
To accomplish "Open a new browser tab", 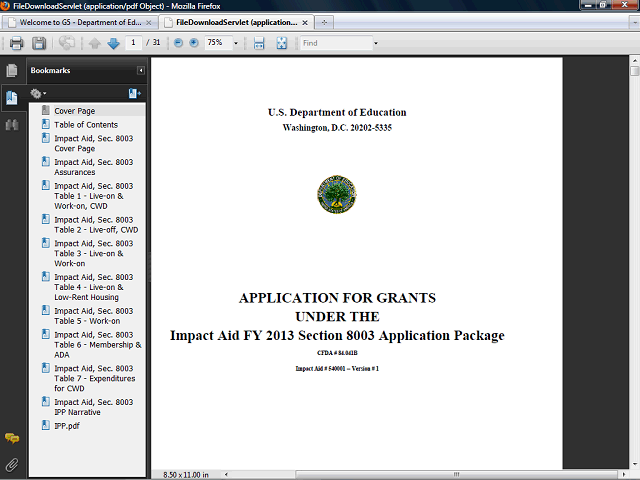I will pos(325,22).
